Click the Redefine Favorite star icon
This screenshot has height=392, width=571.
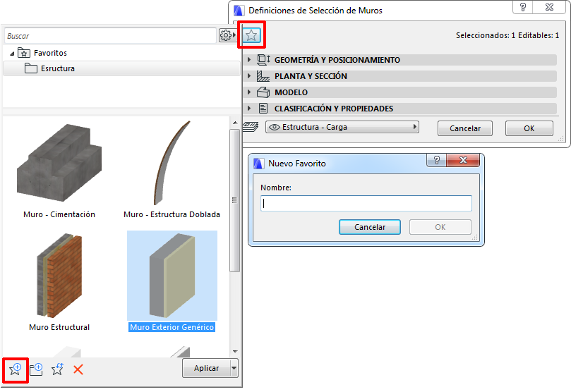point(57,369)
